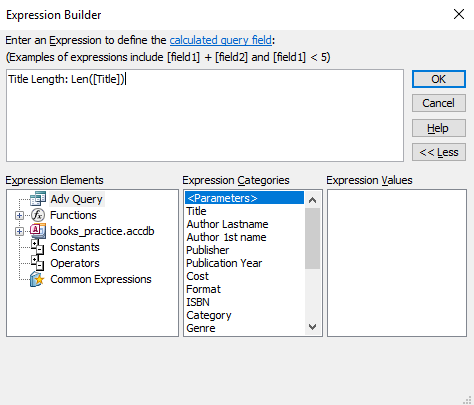The height and width of the screenshot is (405, 474).
Task: Open Help for Expression Builder
Action: point(439,128)
